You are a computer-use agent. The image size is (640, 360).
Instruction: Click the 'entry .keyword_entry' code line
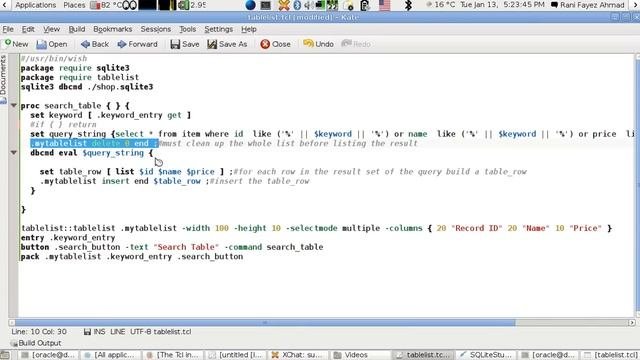(68, 238)
